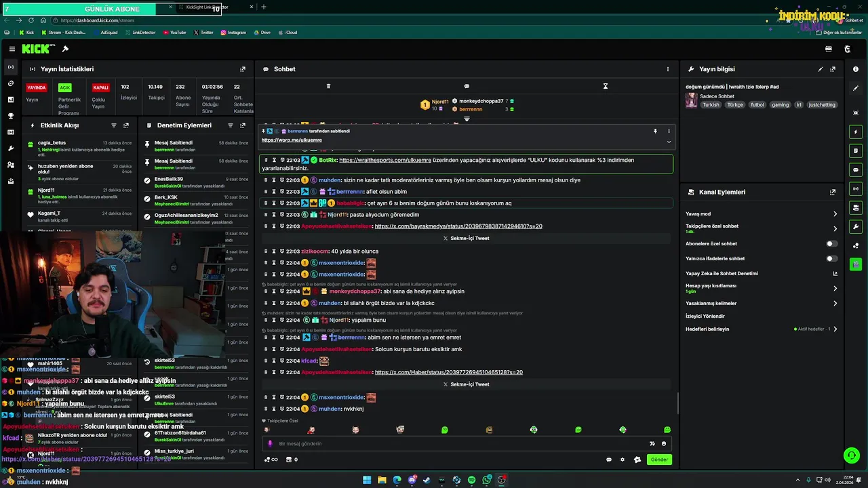Open the YouTube bookmark
This screenshot has width=868, height=488.
coord(174,32)
